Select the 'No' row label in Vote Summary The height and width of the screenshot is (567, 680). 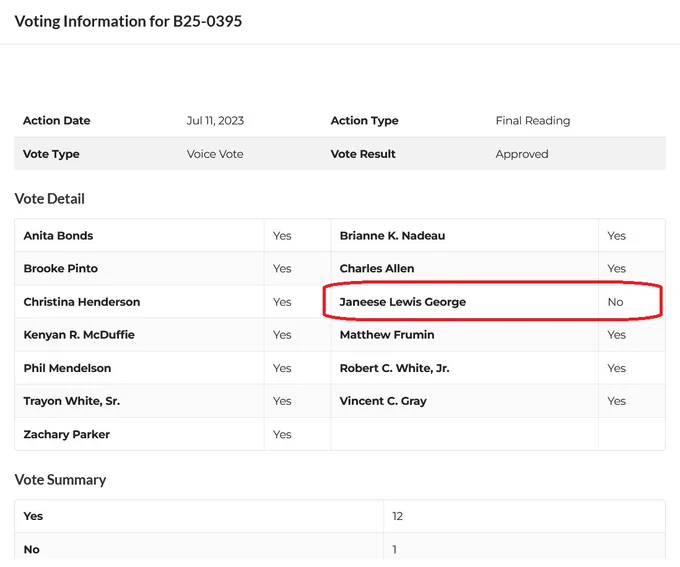pos(32,550)
